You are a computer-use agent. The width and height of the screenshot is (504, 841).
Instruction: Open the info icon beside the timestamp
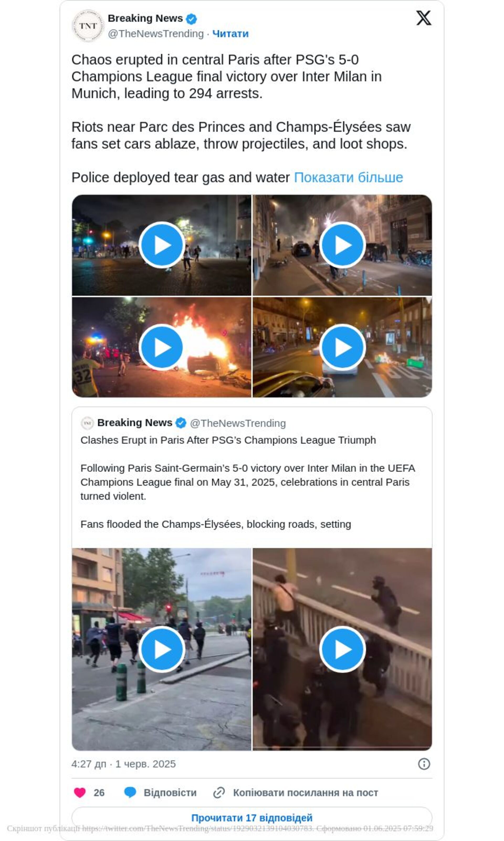click(x=424, y=763)
